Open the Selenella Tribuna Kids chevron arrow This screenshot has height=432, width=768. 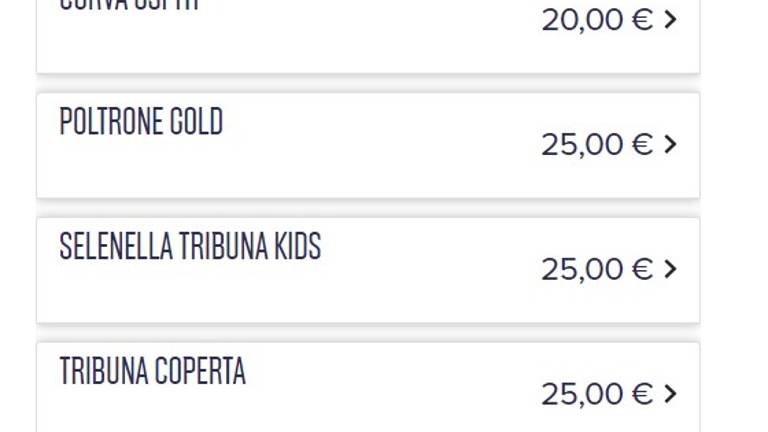[671, 269]
